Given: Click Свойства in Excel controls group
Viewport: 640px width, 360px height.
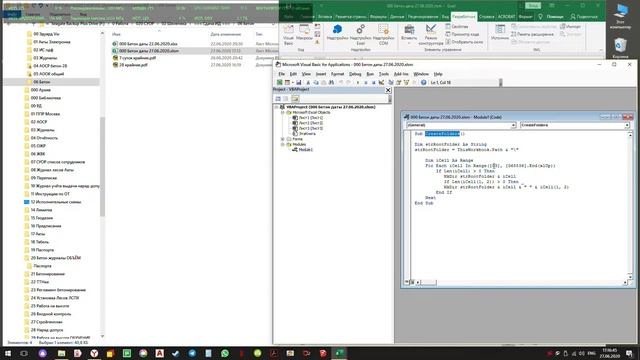Looking at the screenshot, I should pos(457,27).
